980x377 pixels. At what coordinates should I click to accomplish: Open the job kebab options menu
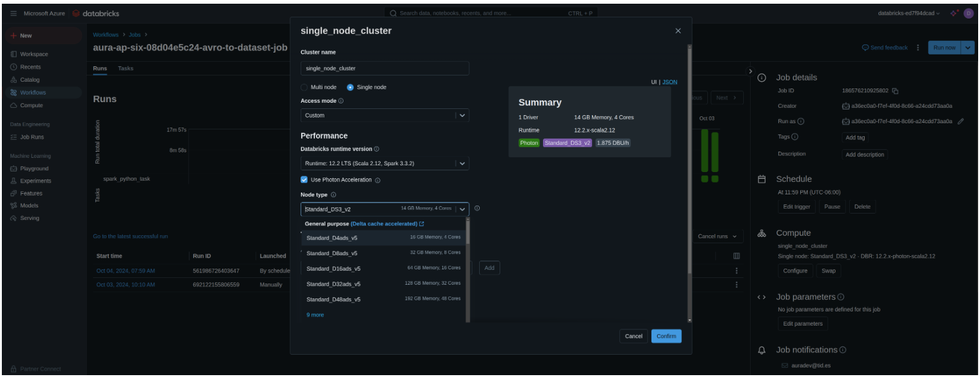(918, 48)
